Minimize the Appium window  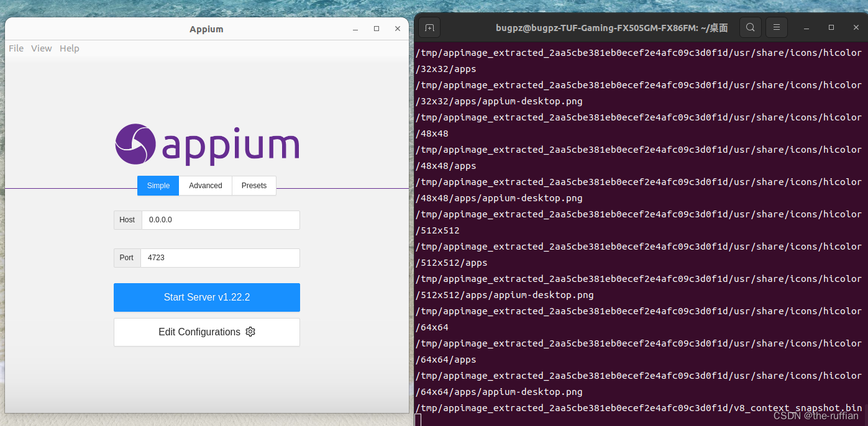point(355,29)
